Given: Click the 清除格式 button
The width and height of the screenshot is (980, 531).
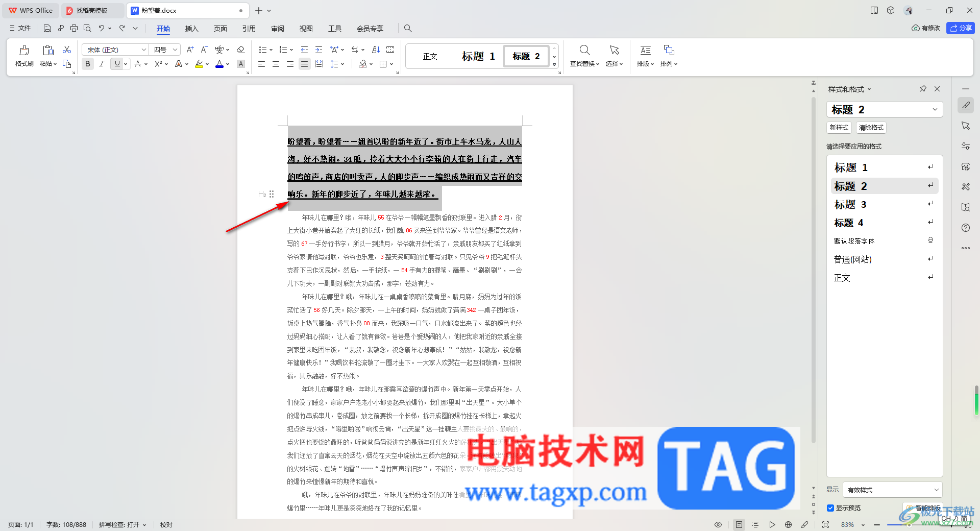Looking at the screenshot, I should click(x=871, y=128).
